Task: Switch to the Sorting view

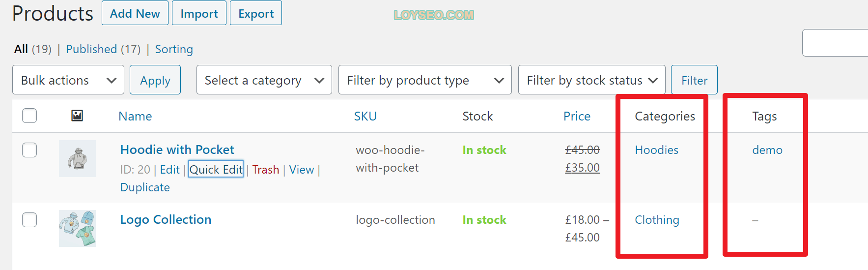Action: coord(174,49)
